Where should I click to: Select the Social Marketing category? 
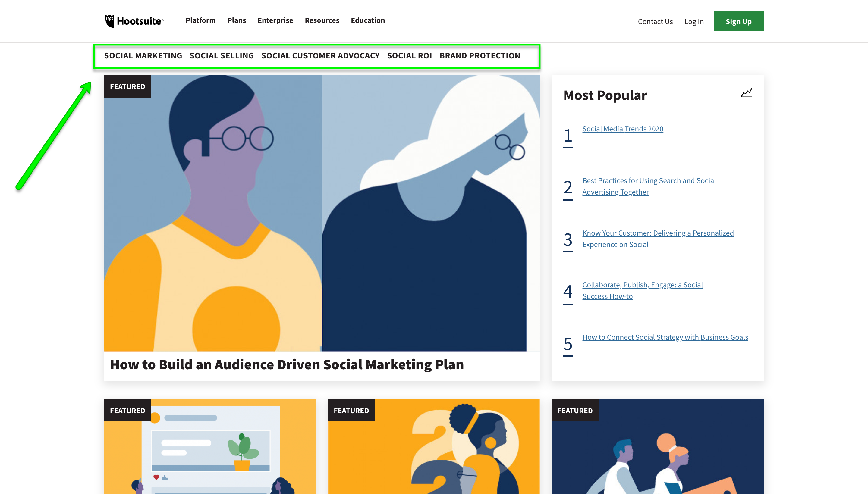[143, 56]
